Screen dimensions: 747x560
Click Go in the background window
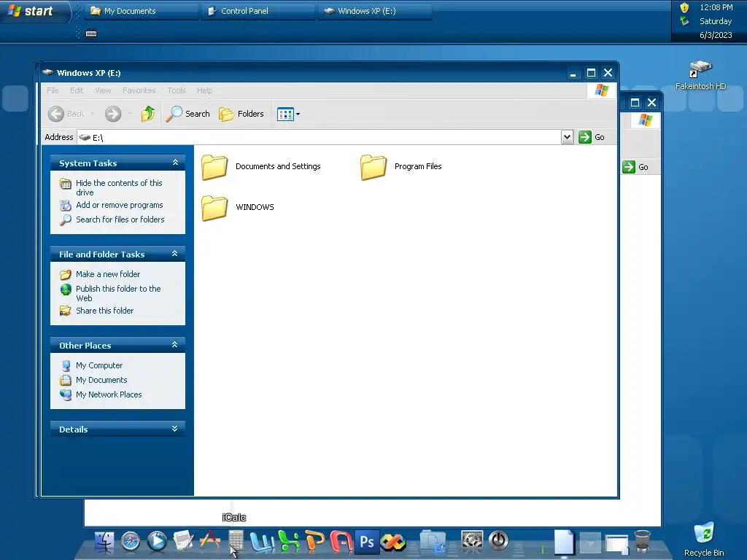[x=636, y=167]
